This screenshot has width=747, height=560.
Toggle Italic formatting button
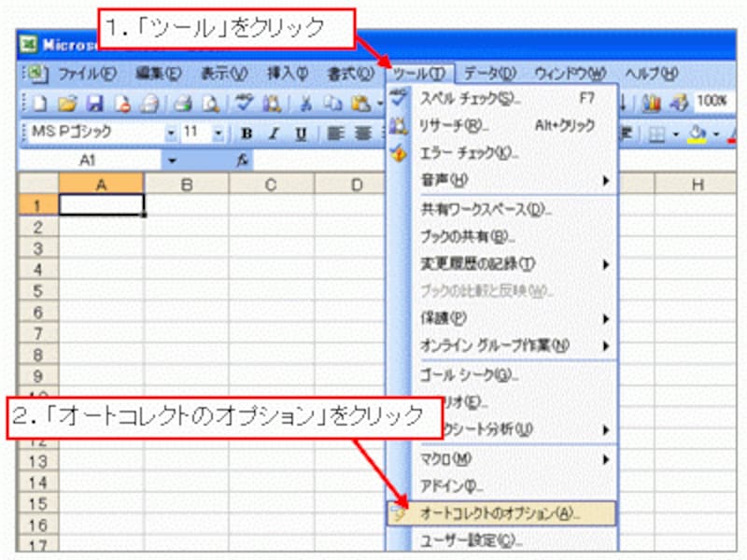coord(274,133)
